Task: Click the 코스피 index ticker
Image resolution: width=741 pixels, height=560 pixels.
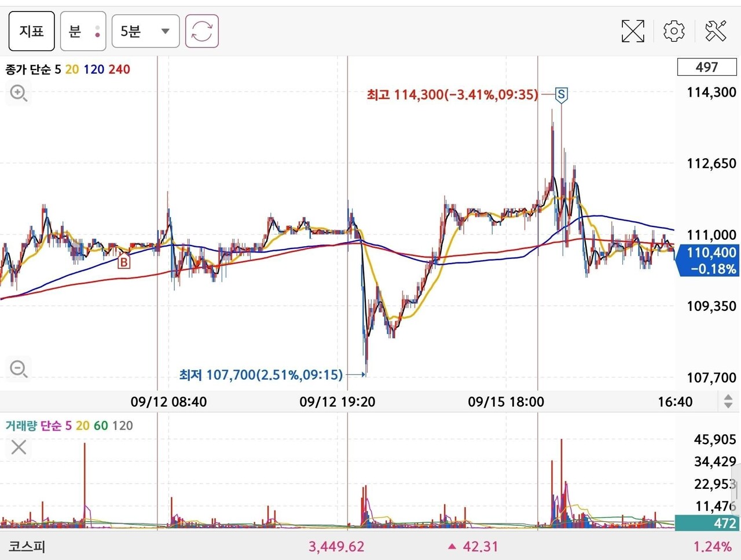Action: (27, 546)
